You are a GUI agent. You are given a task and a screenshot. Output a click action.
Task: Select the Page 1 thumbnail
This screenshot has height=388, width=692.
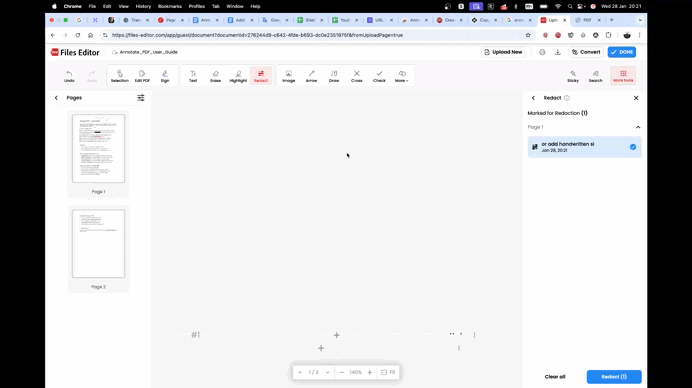(98, 148)
